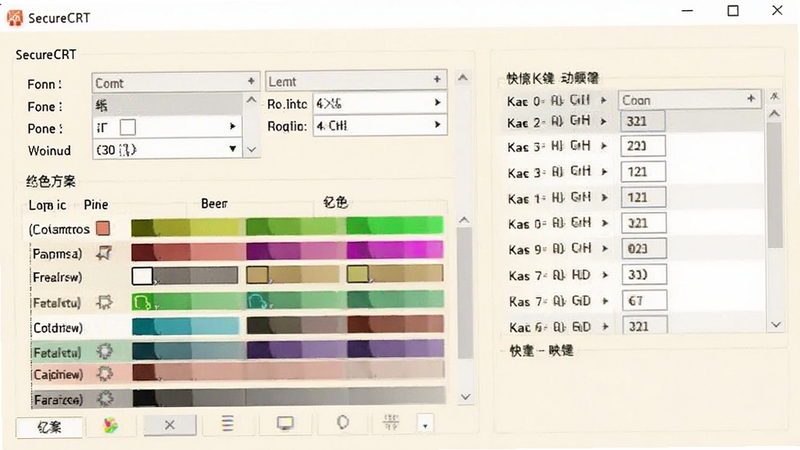Click the orange swatch next to (Coiamtros
The image size is (800, 450).
(x=103, y=228)
